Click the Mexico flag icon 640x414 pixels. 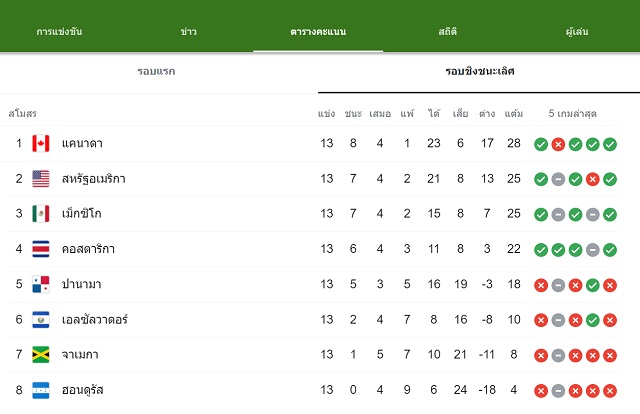41,214
